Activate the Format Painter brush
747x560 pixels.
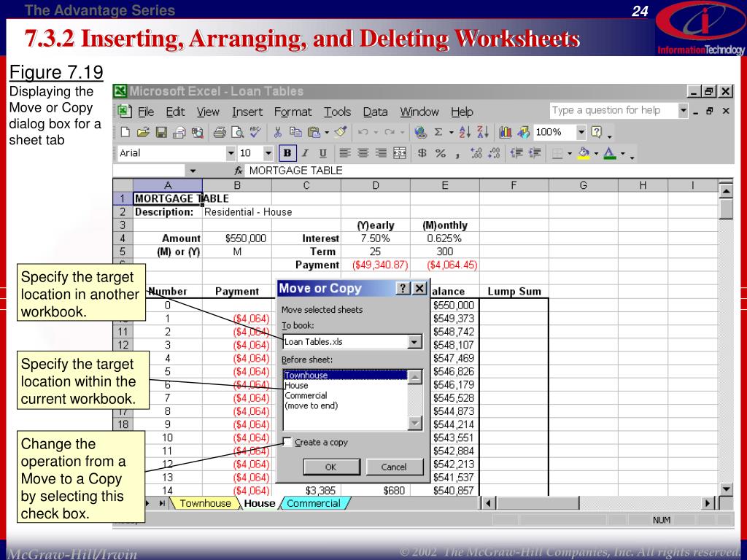(340, 133)
